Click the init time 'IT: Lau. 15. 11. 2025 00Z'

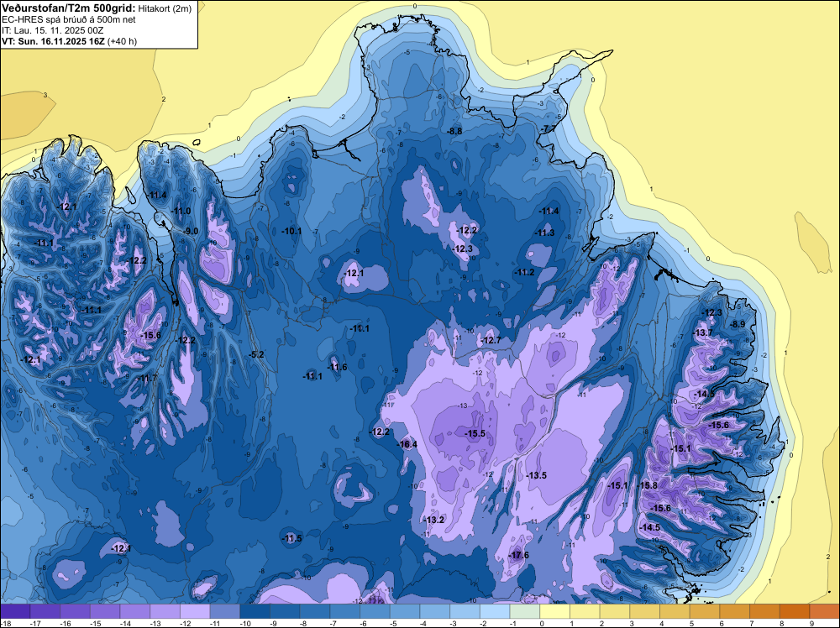(x=52, y=30)
